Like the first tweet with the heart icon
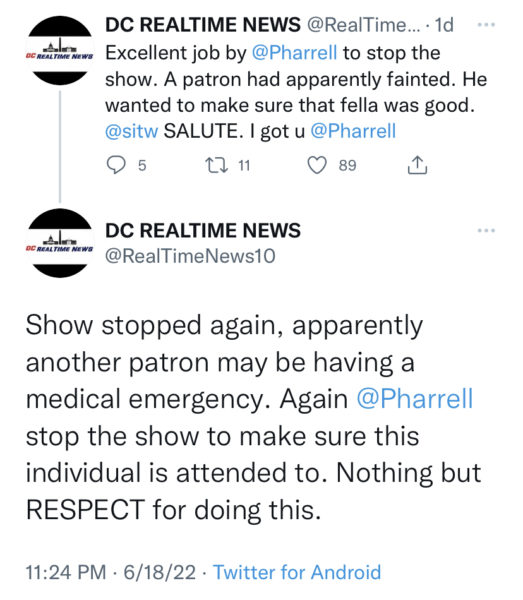Viewport: 523px width, 600px height. tap(317, 165)
